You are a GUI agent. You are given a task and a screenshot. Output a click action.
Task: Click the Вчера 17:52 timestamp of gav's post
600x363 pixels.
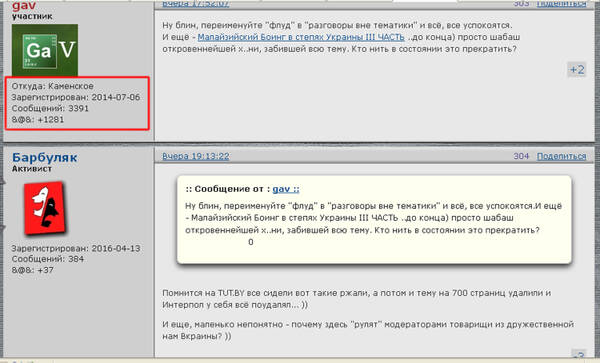point(196,4)
